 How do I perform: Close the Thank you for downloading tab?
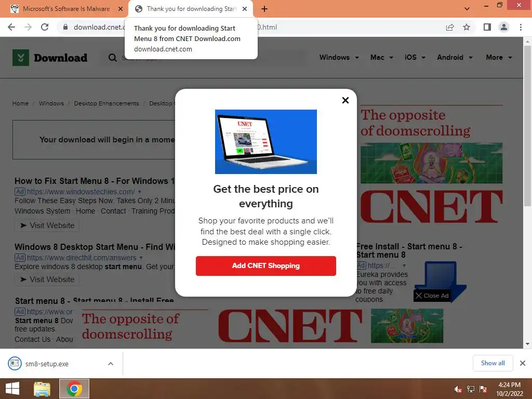[x=245, y=9]
